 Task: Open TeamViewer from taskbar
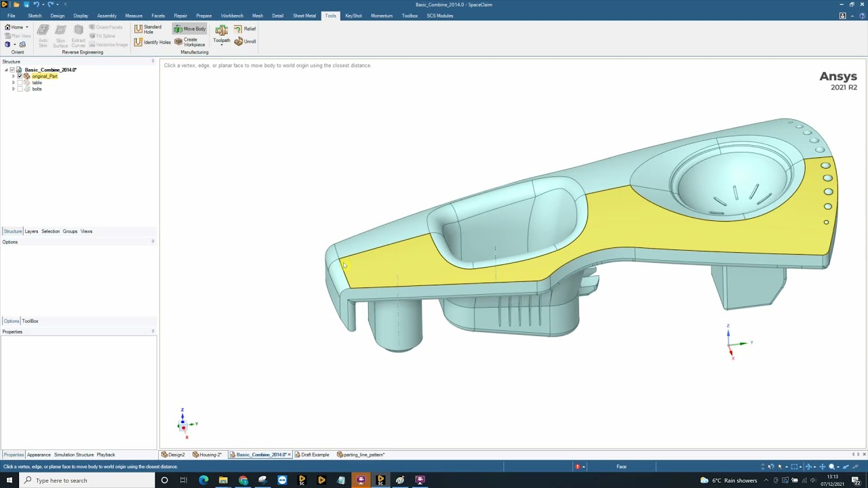point(282,480)
